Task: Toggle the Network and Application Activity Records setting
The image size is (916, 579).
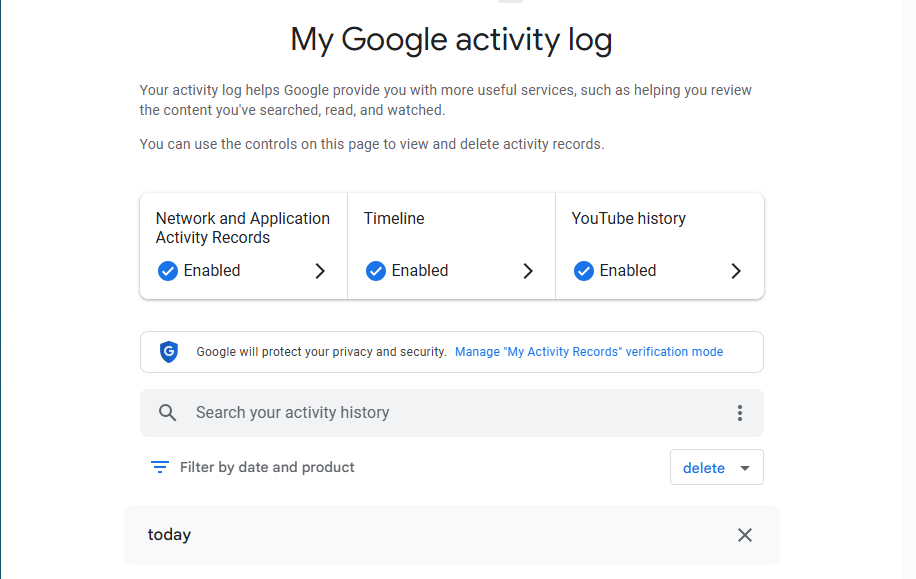Action: tap(242, 245)
